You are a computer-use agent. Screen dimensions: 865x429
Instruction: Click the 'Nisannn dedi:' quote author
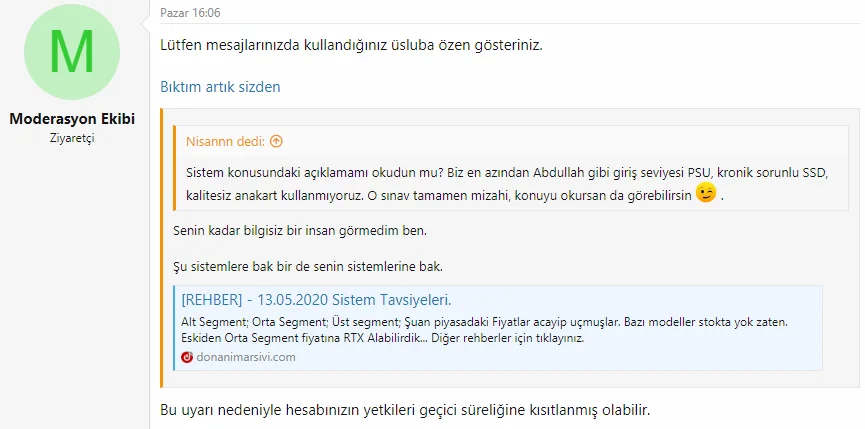click(x=226, y=142)
